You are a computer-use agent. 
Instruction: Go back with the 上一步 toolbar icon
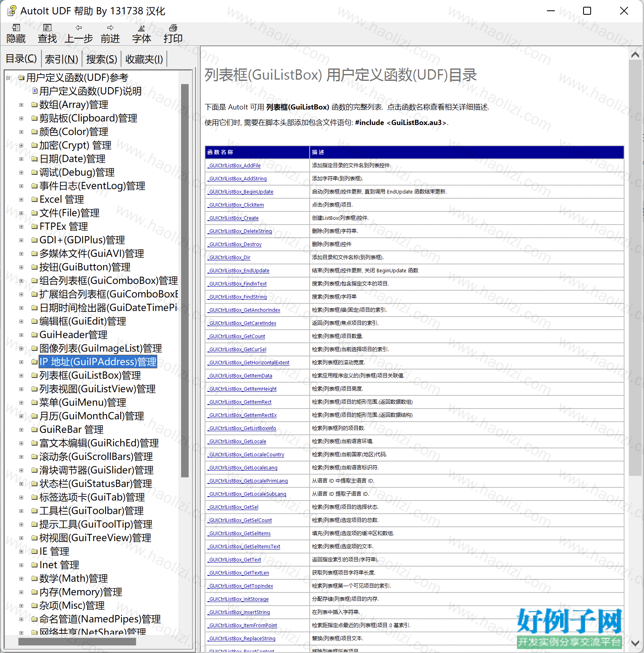(79, 28)
